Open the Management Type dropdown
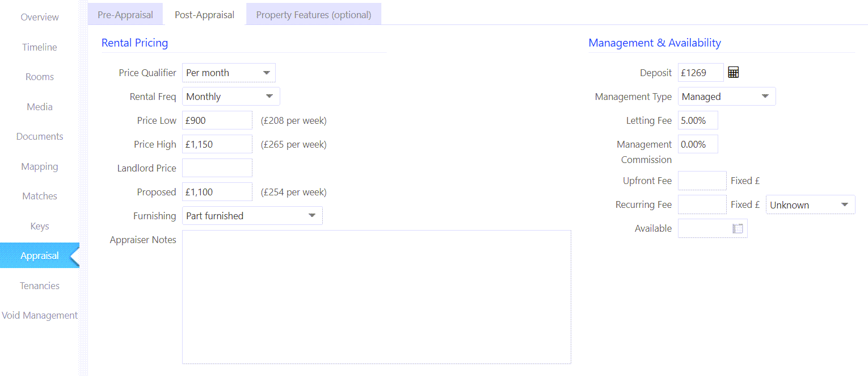 pyautogui.click(x=727, y=97)
